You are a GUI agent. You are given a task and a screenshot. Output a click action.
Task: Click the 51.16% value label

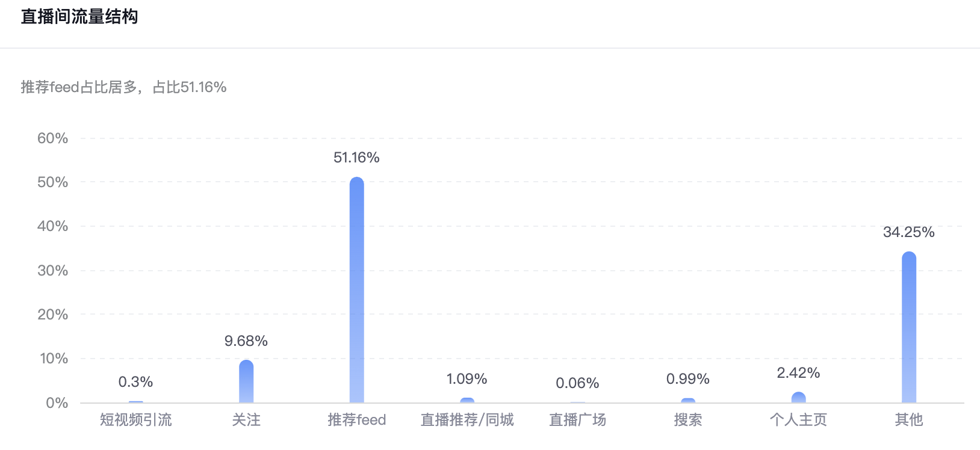click(x=356, y=158)
